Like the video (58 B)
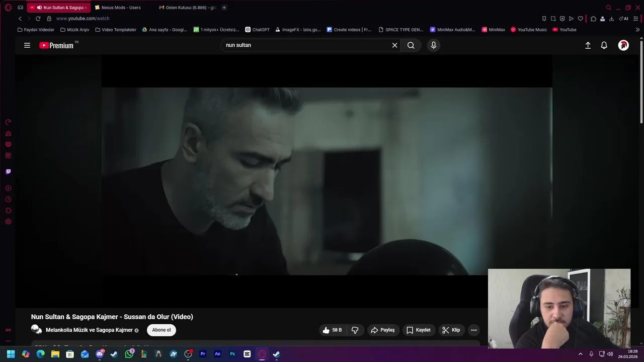This screenshot has width=644, height=362. tap(333, 330)
